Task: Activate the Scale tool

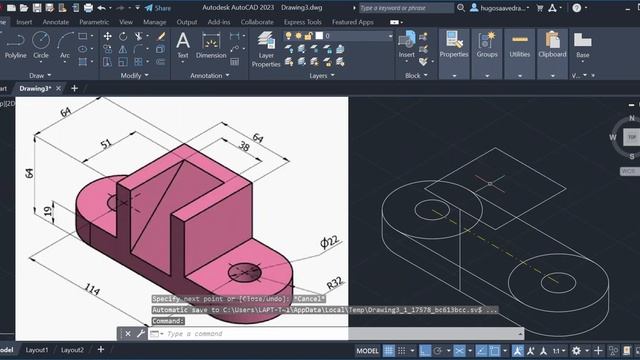Action: (x=123, y=62)
